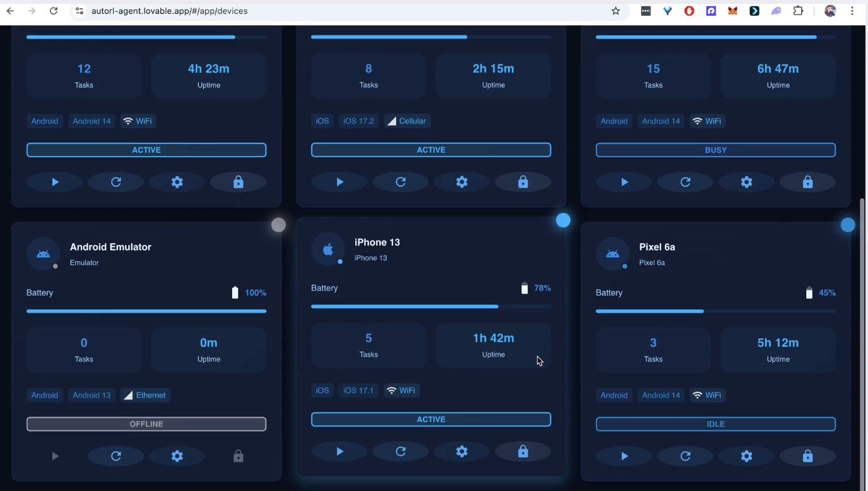
Task: Refresh the device with 4h 23m uptime
Action: coord(116,182)
